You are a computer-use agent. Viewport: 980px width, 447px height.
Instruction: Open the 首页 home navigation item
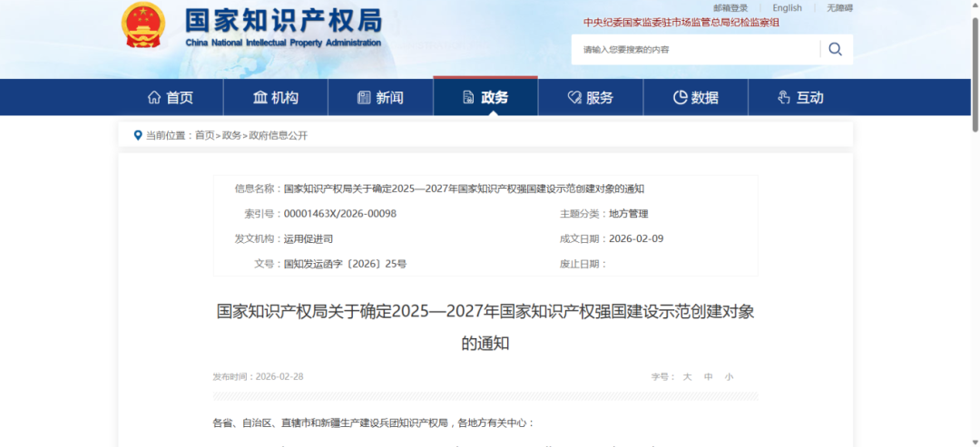point(171,97)
